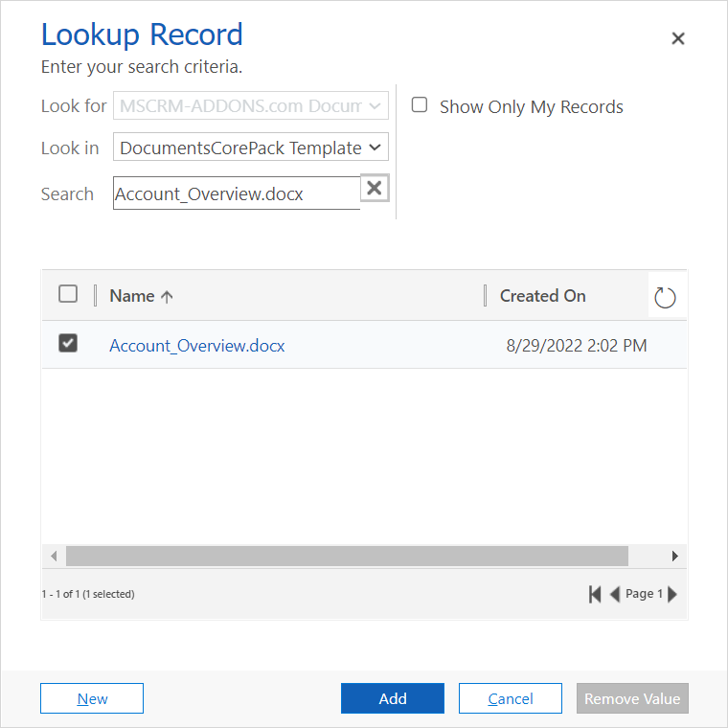The width and height of the screenshot is (728, 728).
Task: Toggle select-all checkbox in grid header
Action: 68,294
